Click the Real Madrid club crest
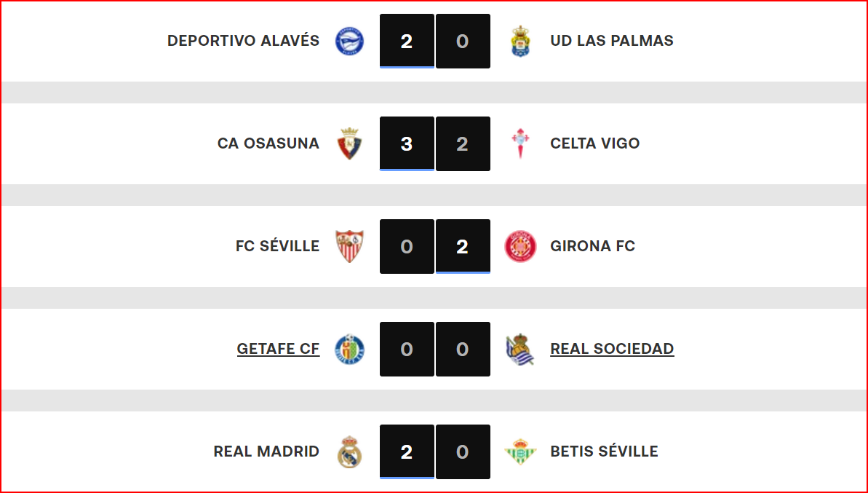Viewport: 868px width, 493px height. (x=350, y=451)
